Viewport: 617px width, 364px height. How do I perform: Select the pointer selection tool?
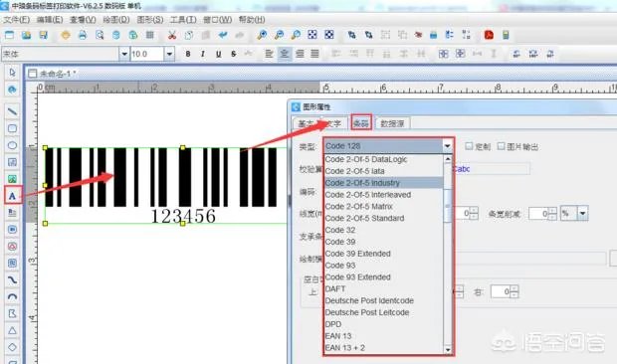coord(12,73)
